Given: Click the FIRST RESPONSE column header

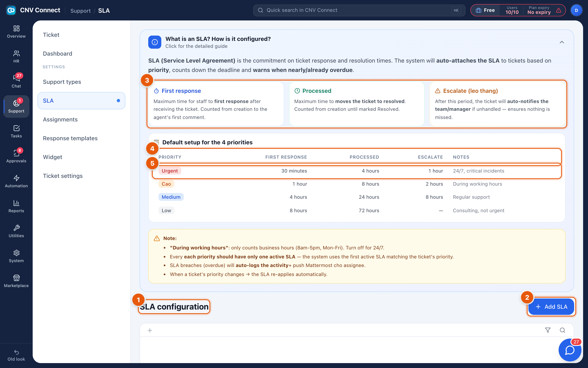Looking at the screenshot, I should 286,157.
